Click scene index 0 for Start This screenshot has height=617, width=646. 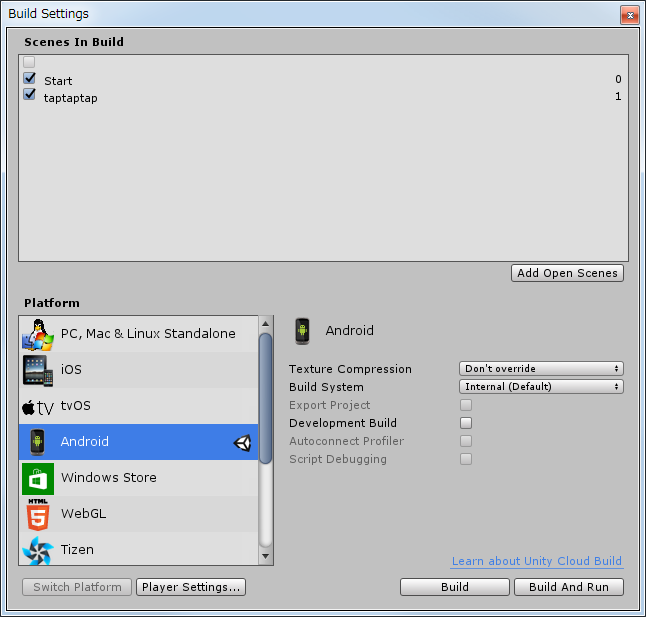[x=618, y=79]
